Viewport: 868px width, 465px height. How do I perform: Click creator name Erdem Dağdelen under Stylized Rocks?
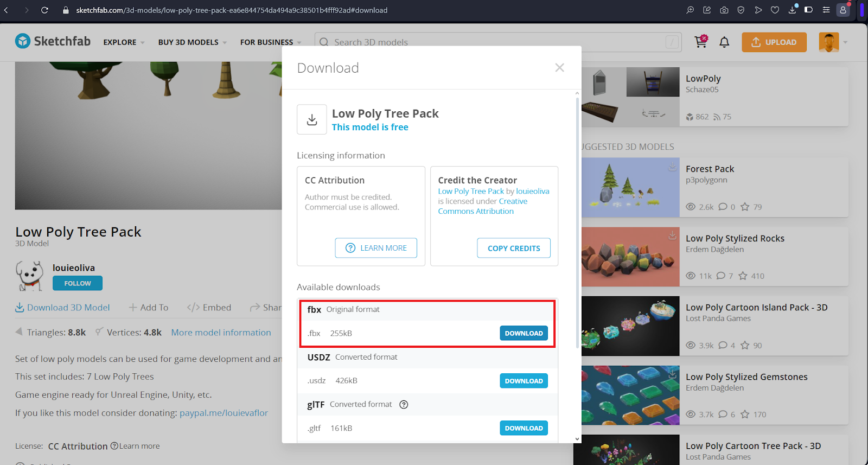pos(714,250)
